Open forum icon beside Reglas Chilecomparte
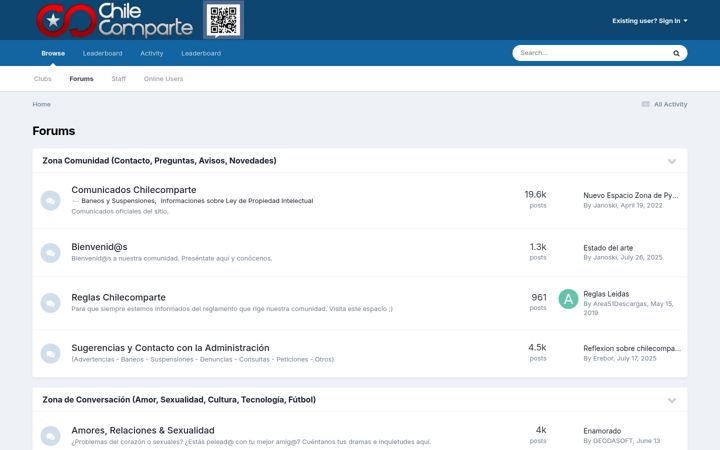The width and height of the screenshot is (720, 450). click(x=51, y=303)
